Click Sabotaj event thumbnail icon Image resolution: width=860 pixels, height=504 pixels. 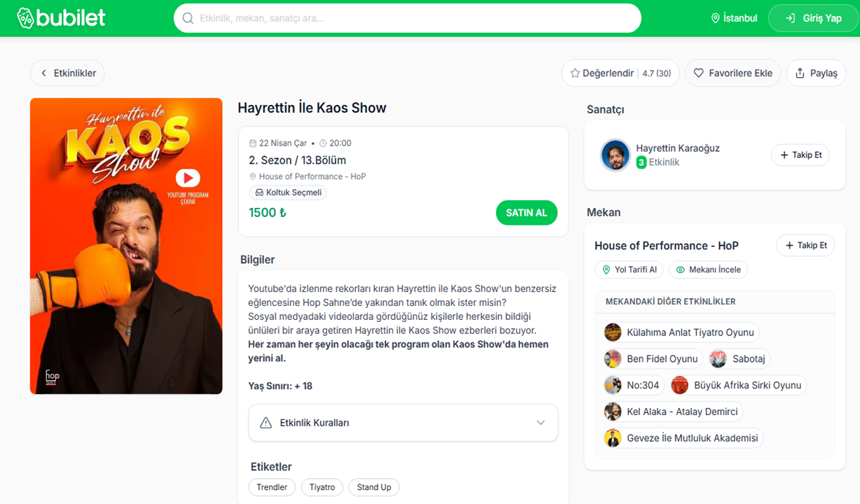(x=718, y=359)
